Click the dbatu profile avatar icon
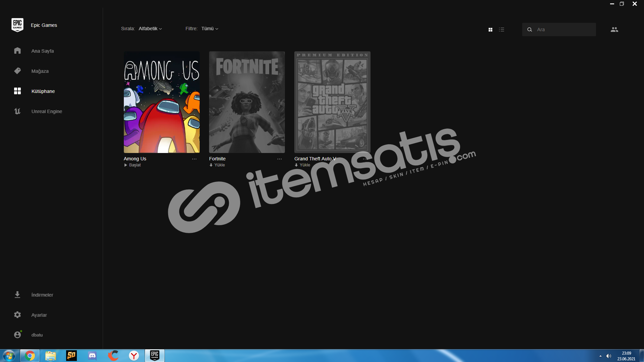 17,334
